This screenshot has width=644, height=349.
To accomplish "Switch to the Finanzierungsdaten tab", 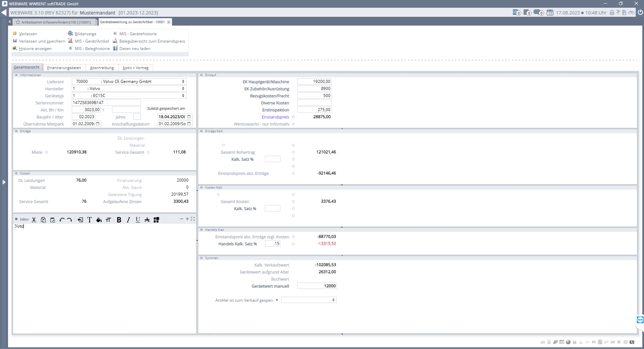I will (x=64, y=68).
